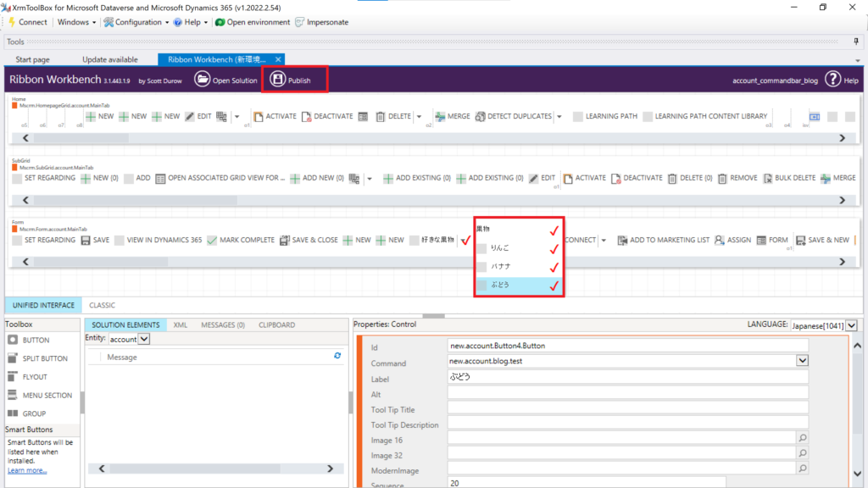Refresh the solution elements Message list
Viewport: 868px width, 488px height.
click(337, 356)
